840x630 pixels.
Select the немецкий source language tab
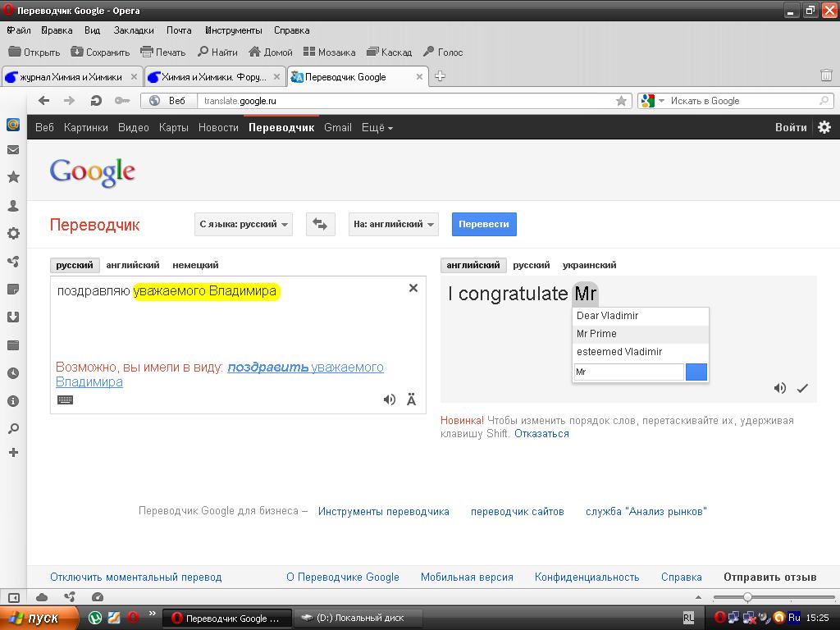click(195, 265)
